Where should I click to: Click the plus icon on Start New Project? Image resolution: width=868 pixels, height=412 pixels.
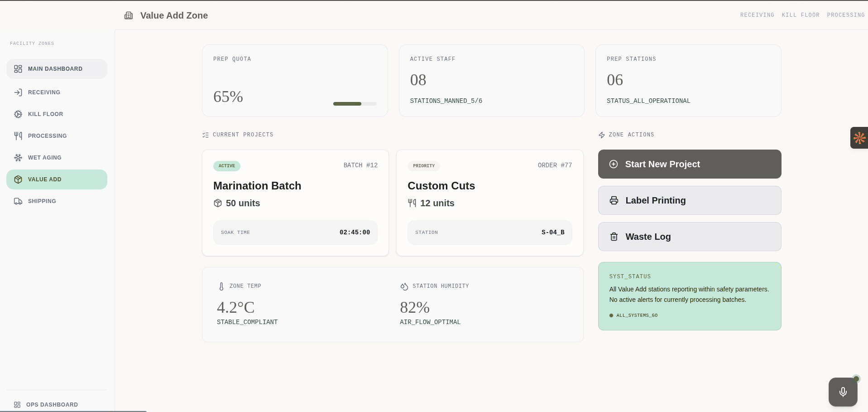(614, 164)
